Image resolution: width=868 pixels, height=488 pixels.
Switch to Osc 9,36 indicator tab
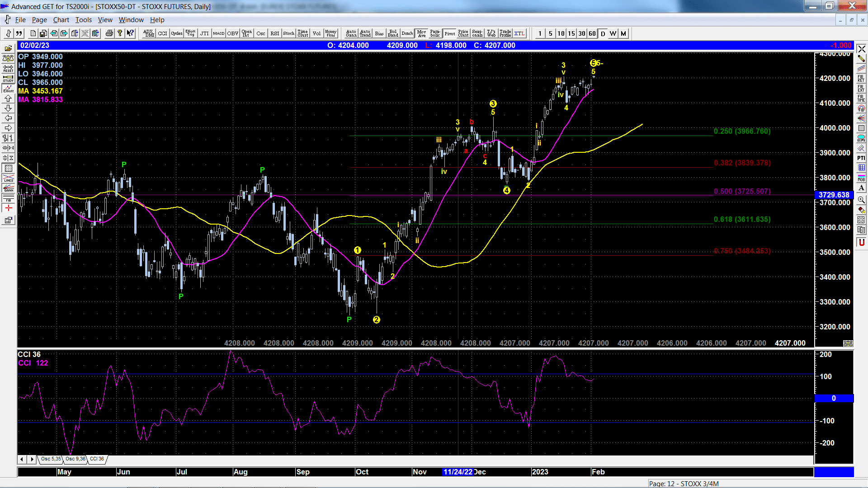pyautogui.click(x=75, y=459)
